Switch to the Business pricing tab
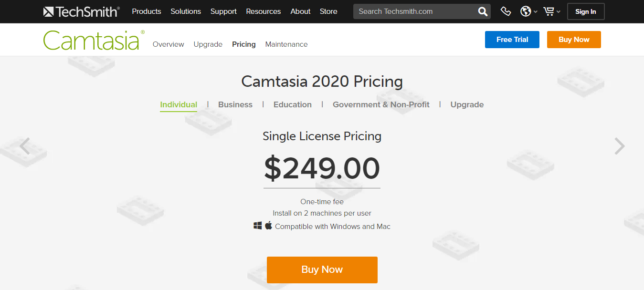The width and height of the screenshot is (644, 290). tap(235, 104)
